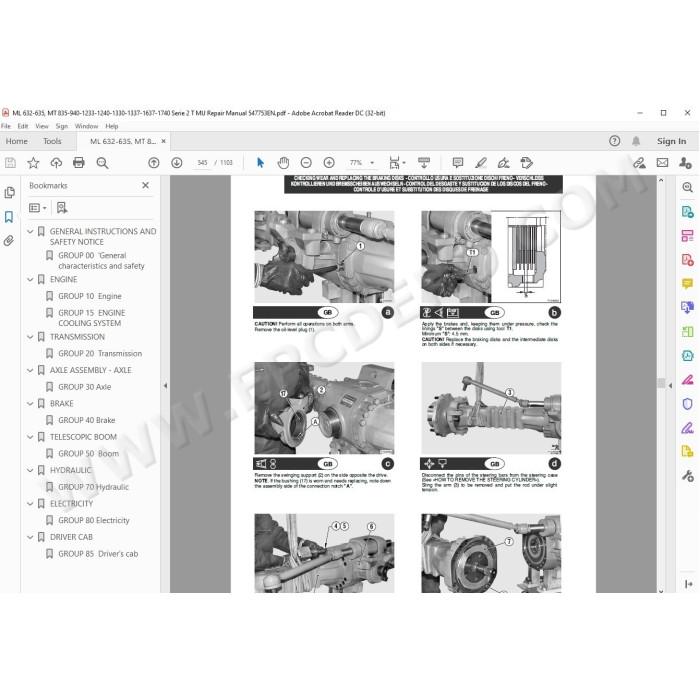Click the Sign In button
The width and height of the screenshot is (700, 700).
pos(671,141)
